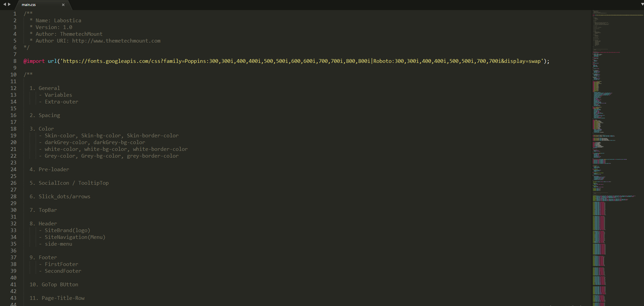Click the '*/' comment end on line 6
This screenshot has height=306, width=644.
coord(26,48)
